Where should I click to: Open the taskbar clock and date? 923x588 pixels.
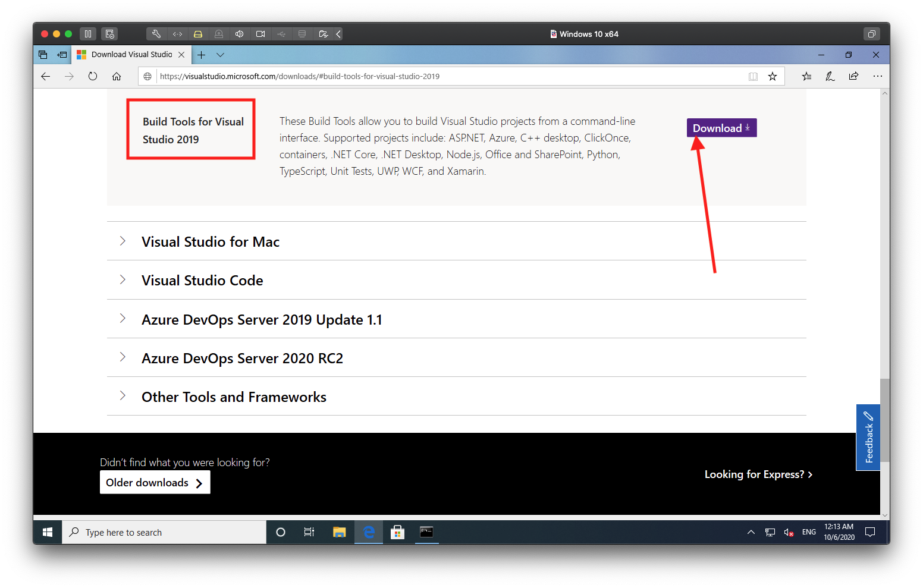[x=839, y=532]
